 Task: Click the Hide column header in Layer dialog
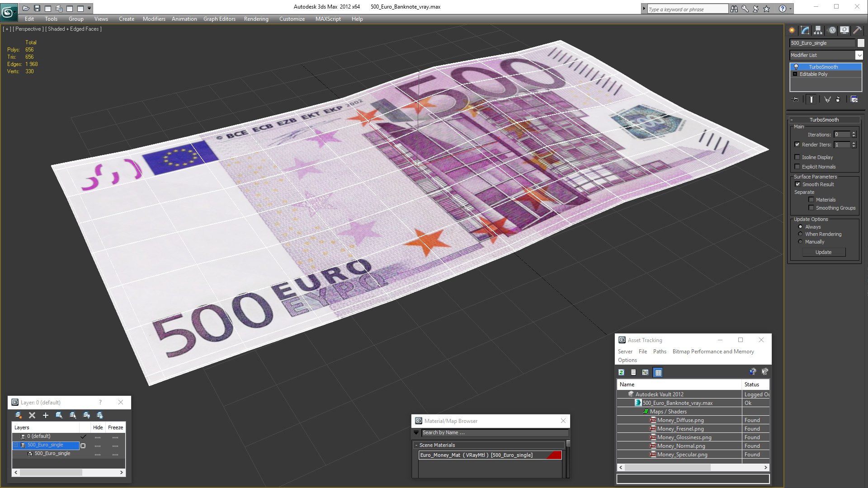[98, 427]
